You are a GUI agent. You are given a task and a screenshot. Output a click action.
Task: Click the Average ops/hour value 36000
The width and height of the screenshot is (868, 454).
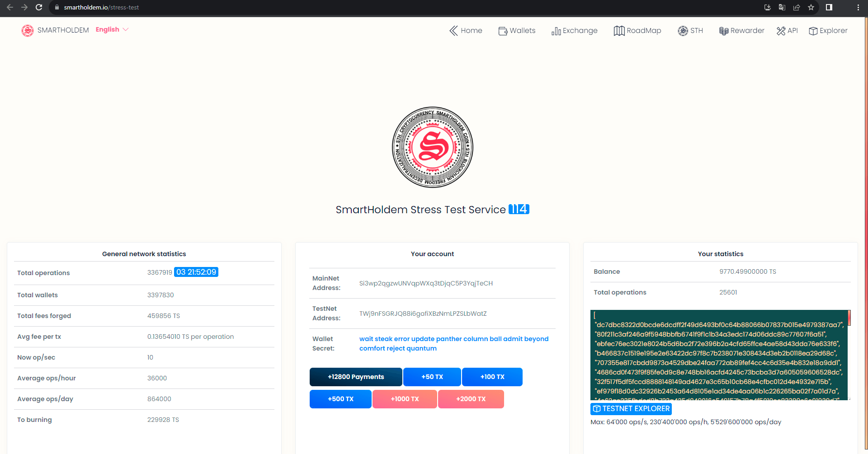pyautogui.click(x=157, y=378)
